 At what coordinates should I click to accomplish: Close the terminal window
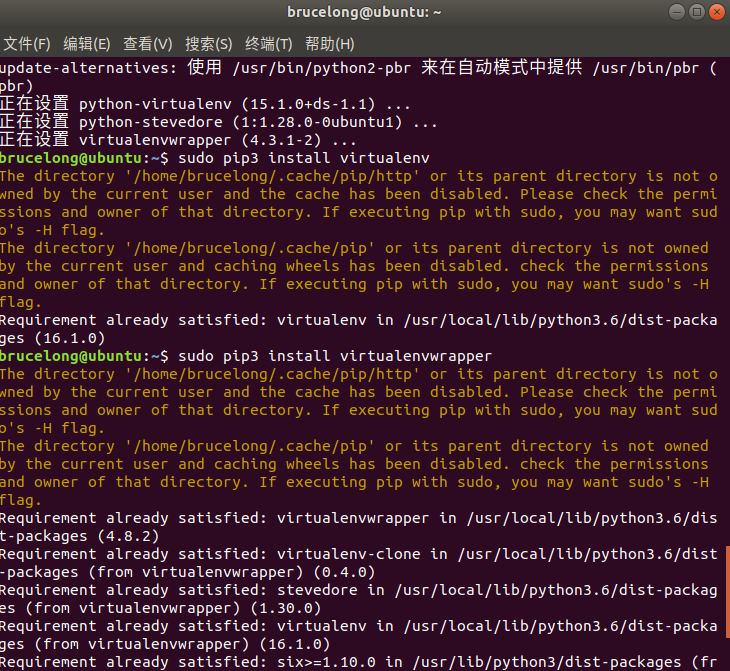click(717, 12)
